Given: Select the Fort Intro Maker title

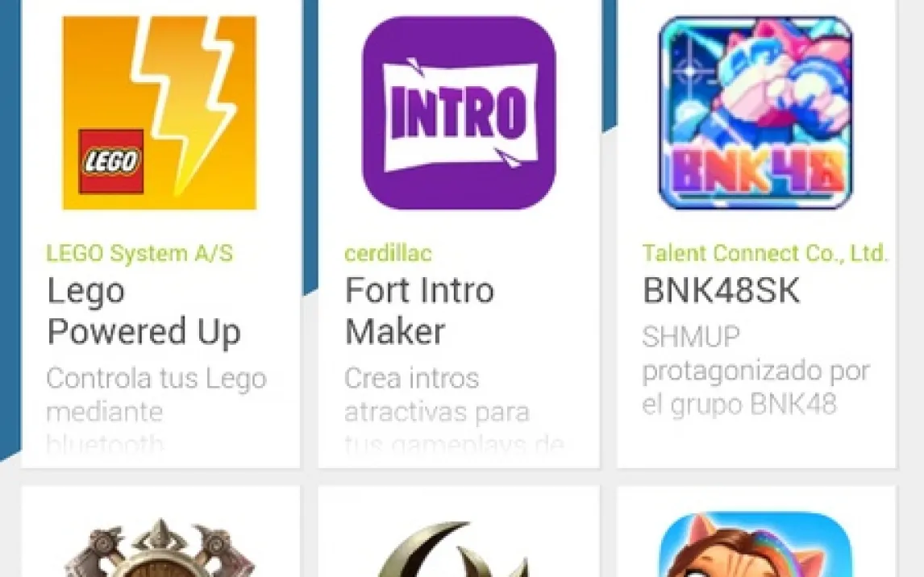Looking at the screenshot, I should (419, 311).
